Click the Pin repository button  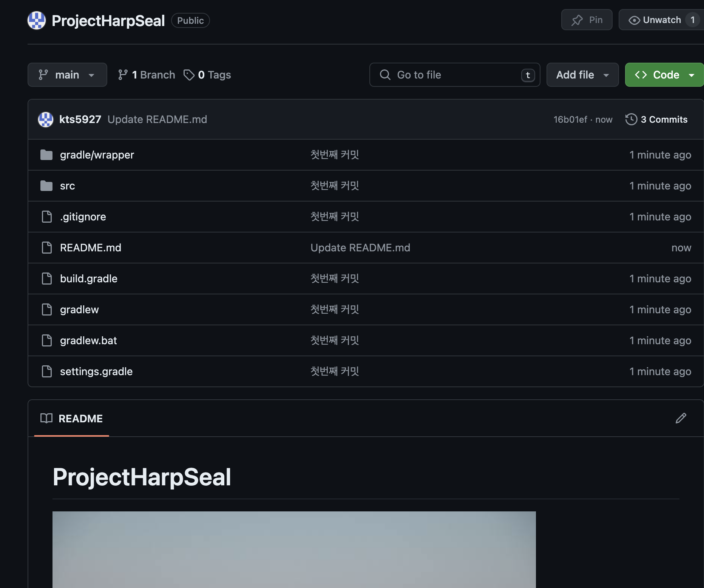[587, 20]
